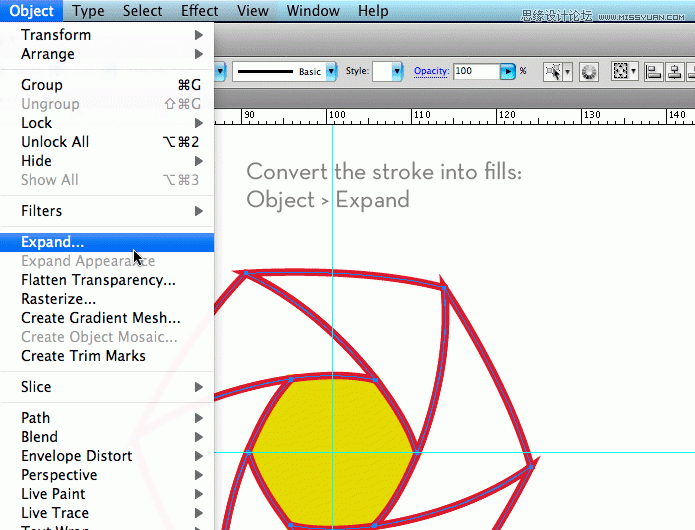Click the Align To selection icon
The height and width of the screenshot is (530, 695).
pyautogui.click(x=621, y=71)
